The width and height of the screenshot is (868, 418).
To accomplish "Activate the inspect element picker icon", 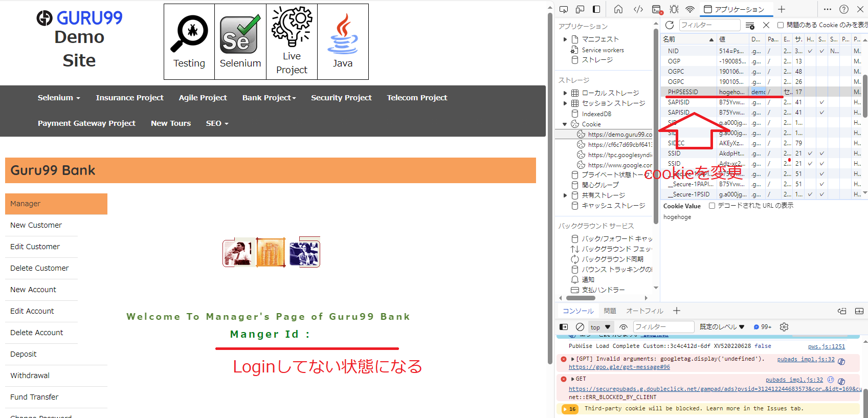I will [564, 9].
